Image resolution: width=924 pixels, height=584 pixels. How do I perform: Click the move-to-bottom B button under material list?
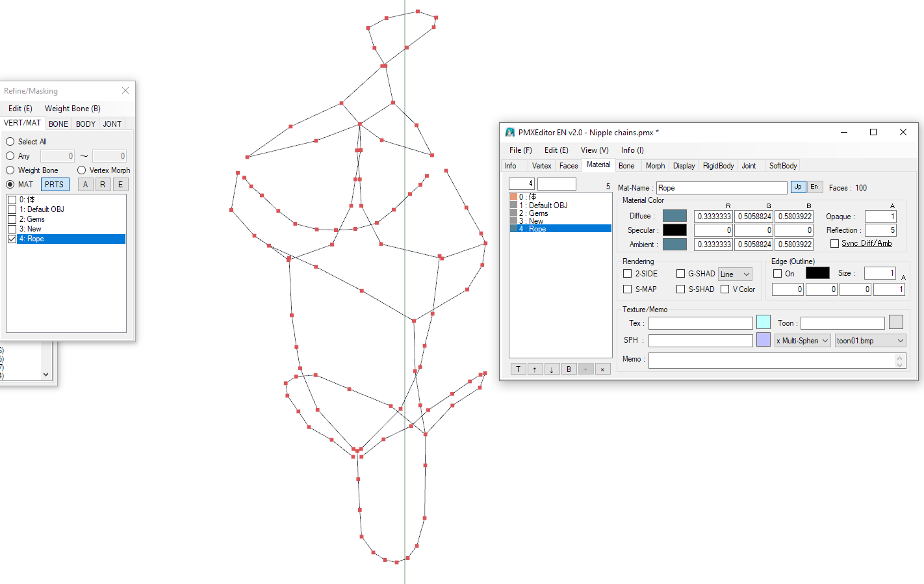click(x=569, y=369)
